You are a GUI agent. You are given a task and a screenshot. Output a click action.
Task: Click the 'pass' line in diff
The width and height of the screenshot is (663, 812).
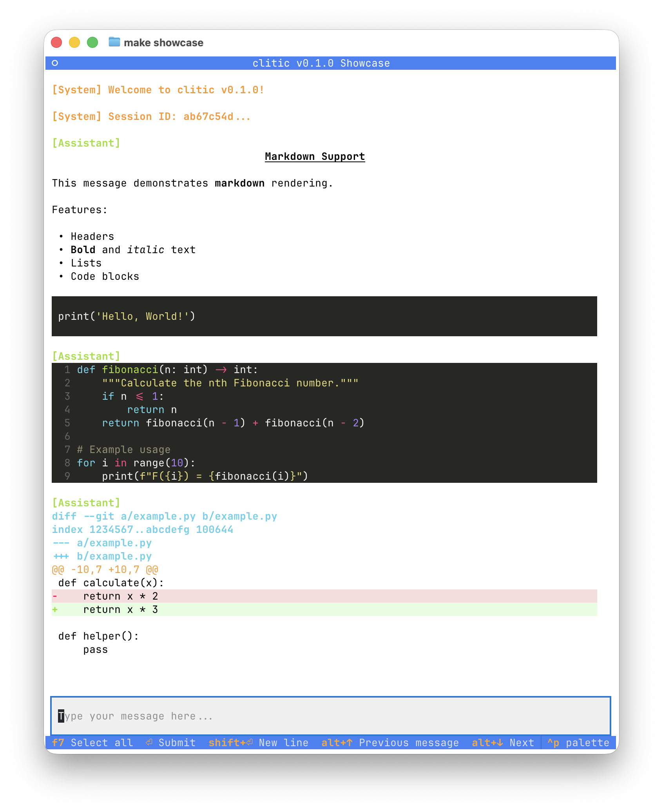pyautogui.click(x=96, y=649)
